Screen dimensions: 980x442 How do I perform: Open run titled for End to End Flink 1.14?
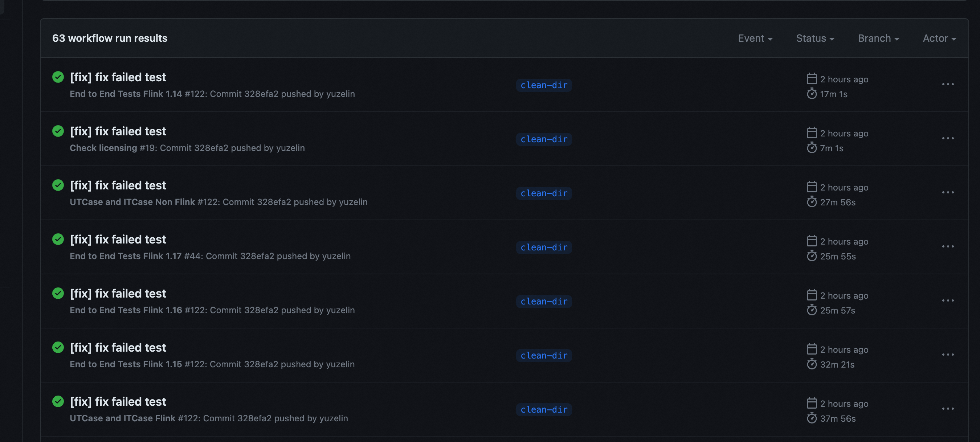(118, 77)
